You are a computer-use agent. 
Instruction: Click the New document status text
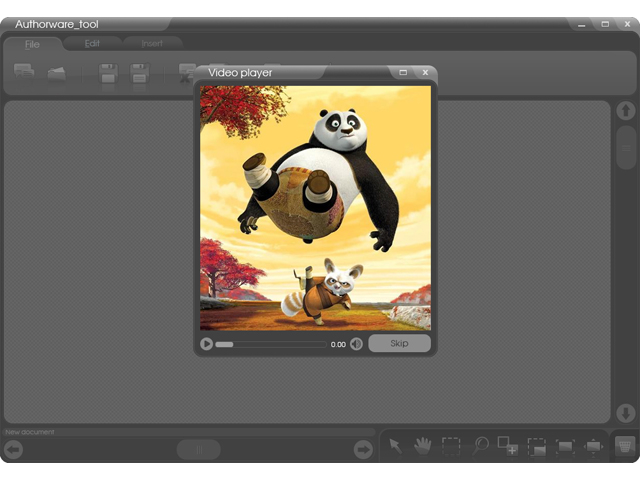pyautogui.click(x=30, y=432)
